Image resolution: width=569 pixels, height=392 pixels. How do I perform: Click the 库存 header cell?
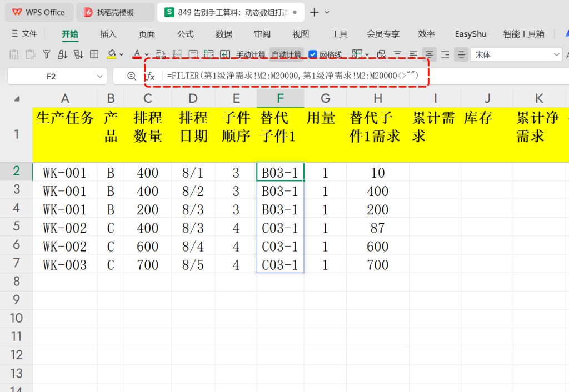click(x=487, y=134)
